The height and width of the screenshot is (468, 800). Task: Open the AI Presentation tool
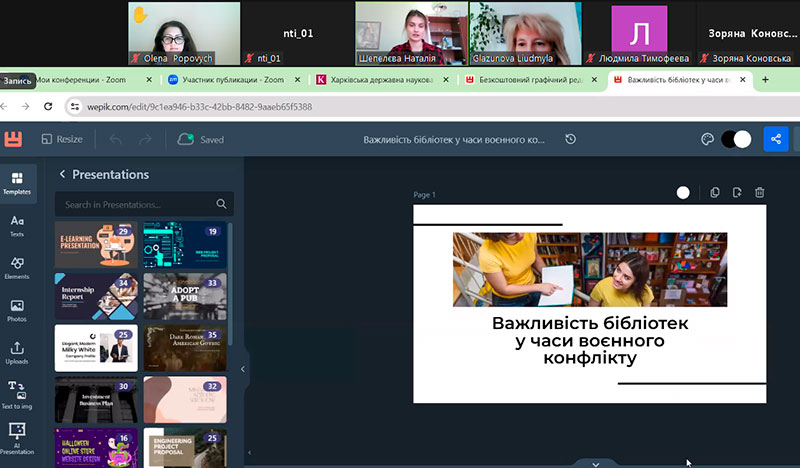click(17, 436)
